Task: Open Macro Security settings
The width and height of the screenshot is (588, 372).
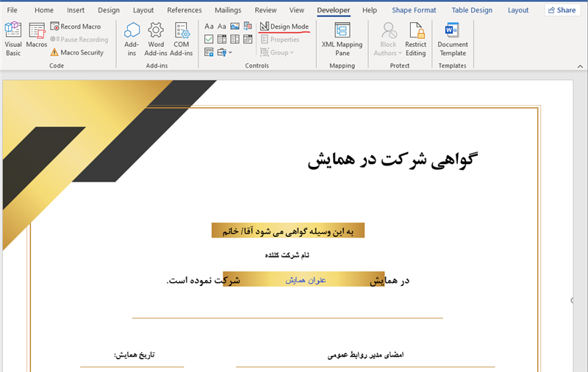Action: click(76, 52)
